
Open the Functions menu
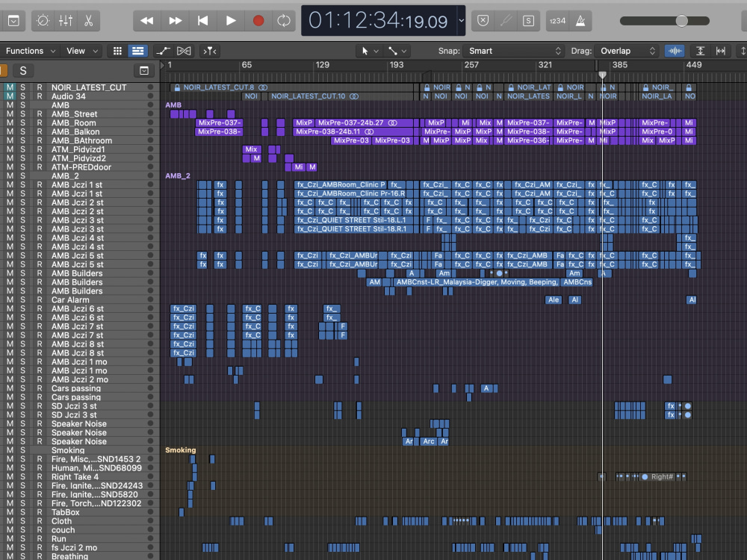30,51
